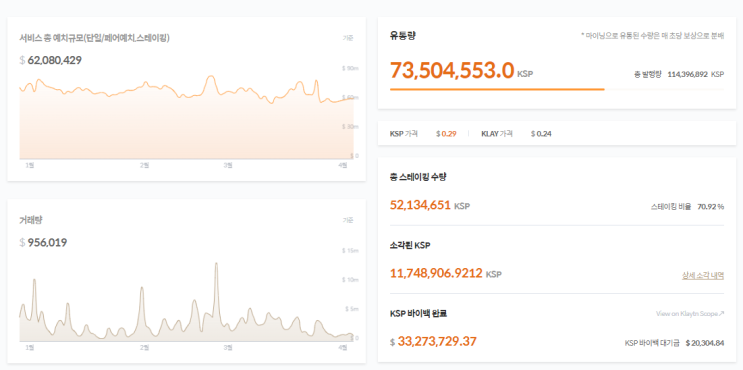Click the volume chart's 4월 axis label
Screen dimensions: 743x370
point(344,348)
